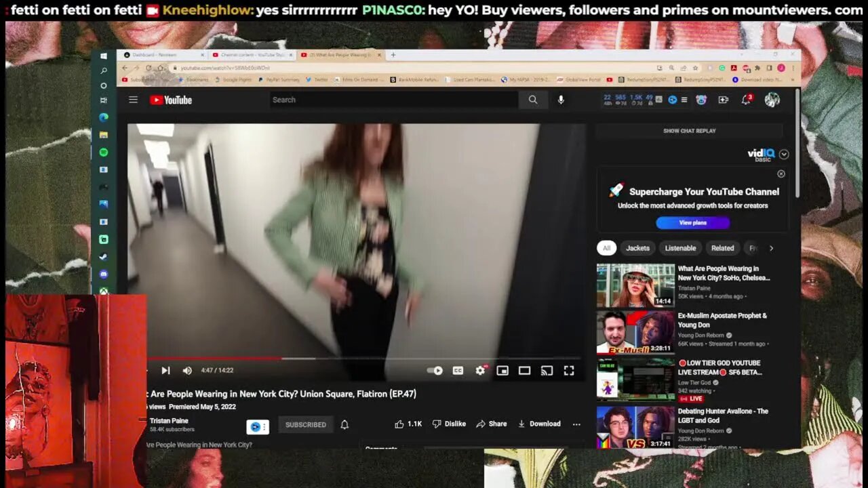Mute the video using speaker icon

pos(187,370)
